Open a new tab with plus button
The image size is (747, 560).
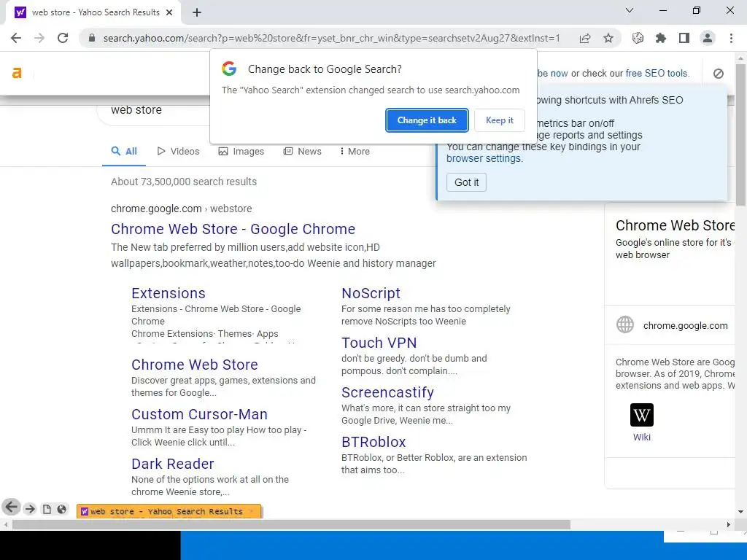tap(197, 12)
